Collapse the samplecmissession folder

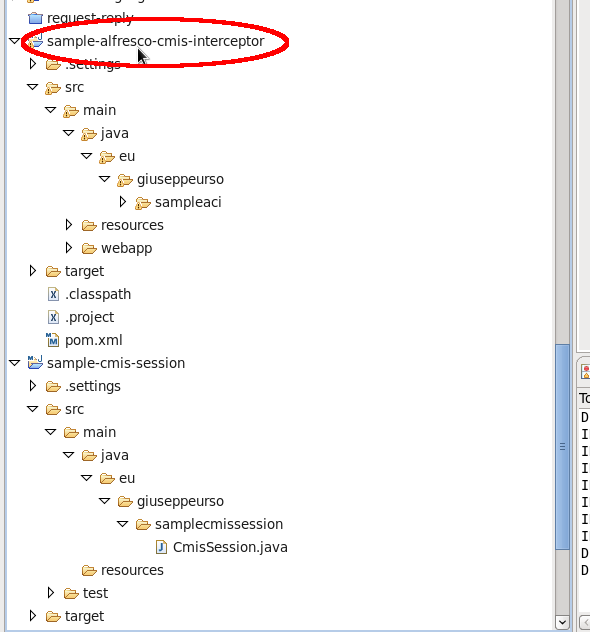pos(123,524)
